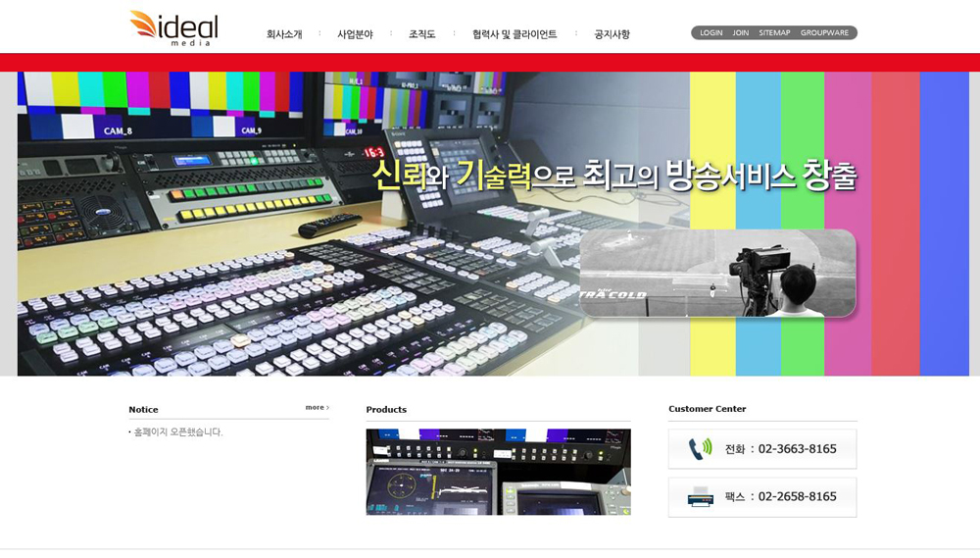Image resolution: width=980 pixels, height=558 pixels.
Task: Select the 조직도 menu item
Action: 421,34
